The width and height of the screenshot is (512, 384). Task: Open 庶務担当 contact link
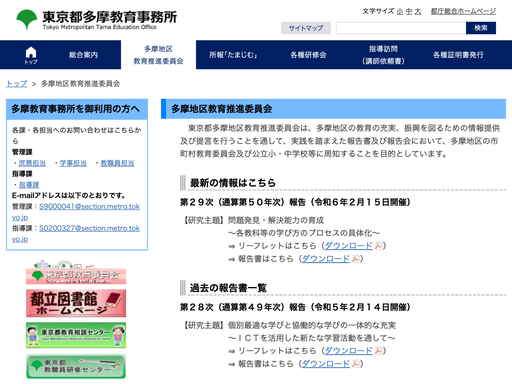[32, 163]
